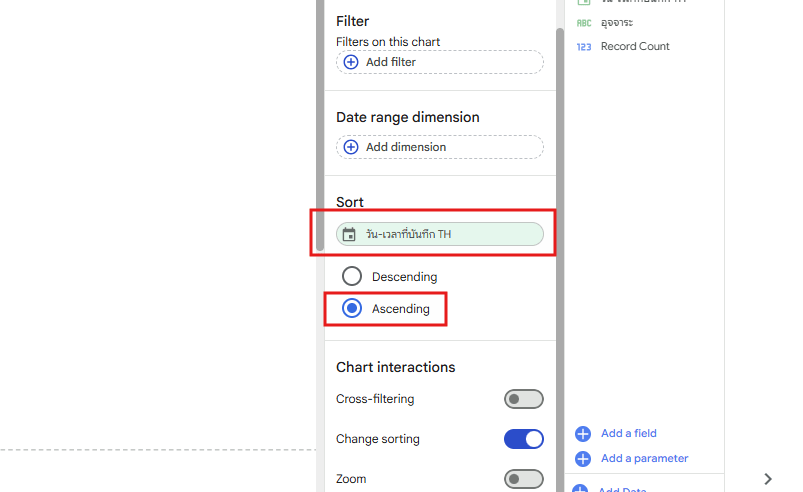
Task: Click the plus icon beside Add filter
Action: pos(351,62)
